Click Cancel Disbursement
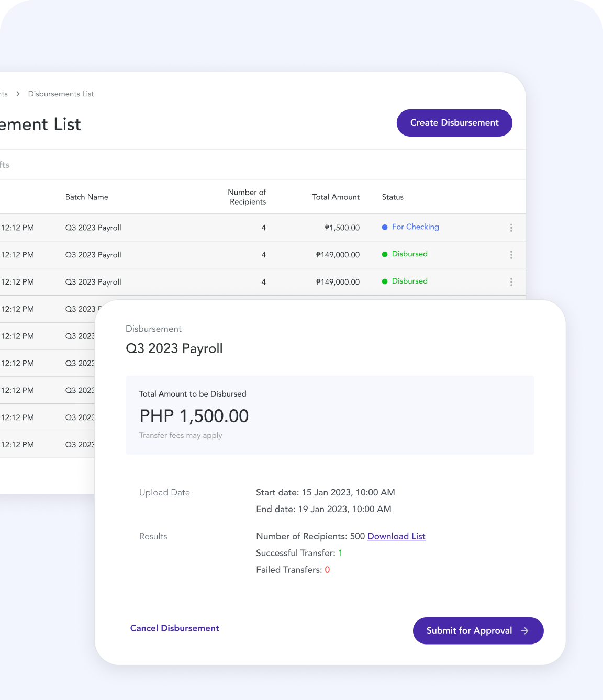Viewport: 603px width, 700px height. pos(174,628)
